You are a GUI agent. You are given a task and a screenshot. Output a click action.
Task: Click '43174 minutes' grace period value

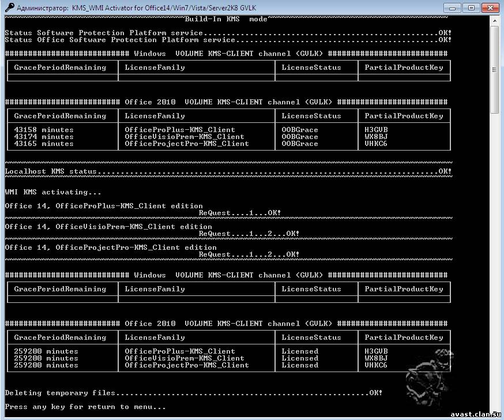point(44,137)
